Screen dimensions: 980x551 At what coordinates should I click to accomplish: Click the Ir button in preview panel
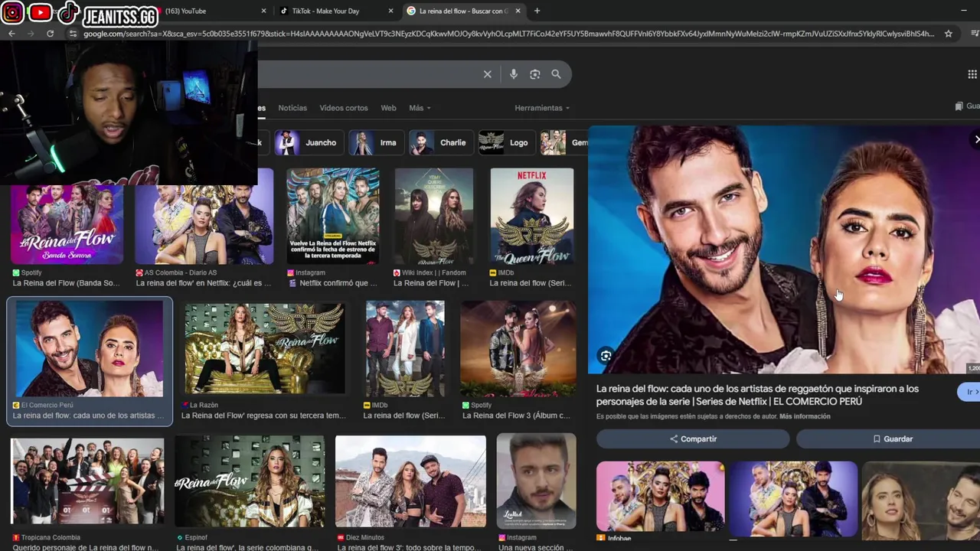pos(969,392)
